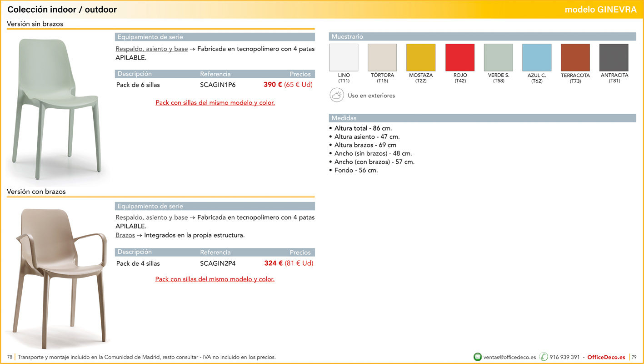Click the green email envelope icon
This screenshot has height=364, width=644.
(x=477, y=357)
